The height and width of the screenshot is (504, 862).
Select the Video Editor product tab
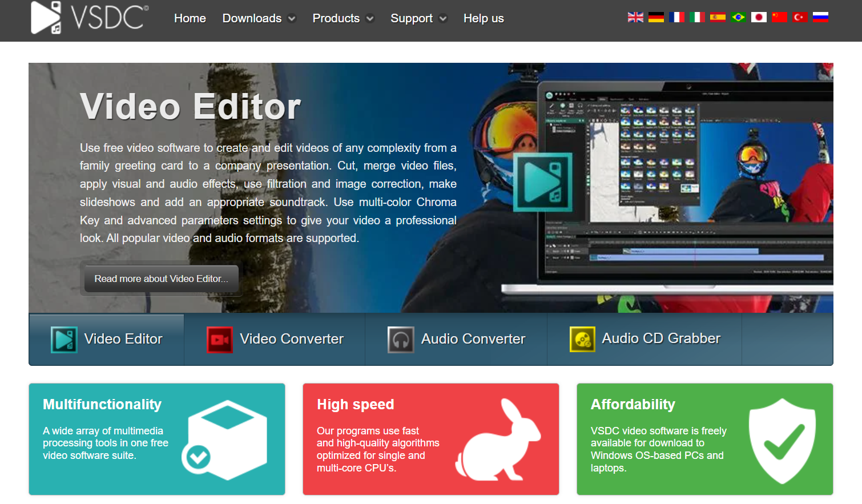107,340
